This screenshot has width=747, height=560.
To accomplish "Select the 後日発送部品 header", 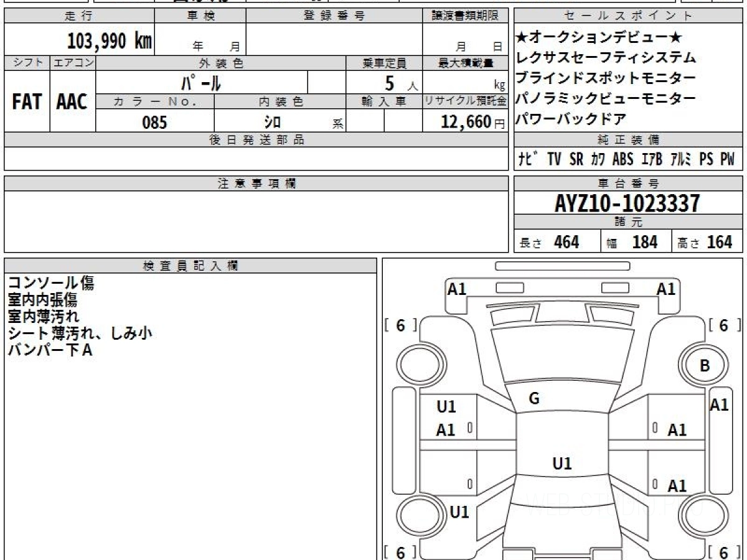I will click(256, 140).
